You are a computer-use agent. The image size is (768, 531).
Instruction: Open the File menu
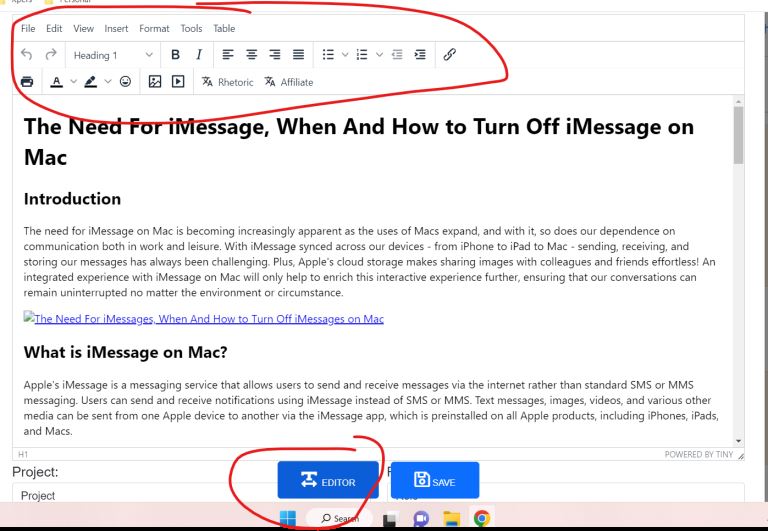pyautogui.click(x=28, y=28)
